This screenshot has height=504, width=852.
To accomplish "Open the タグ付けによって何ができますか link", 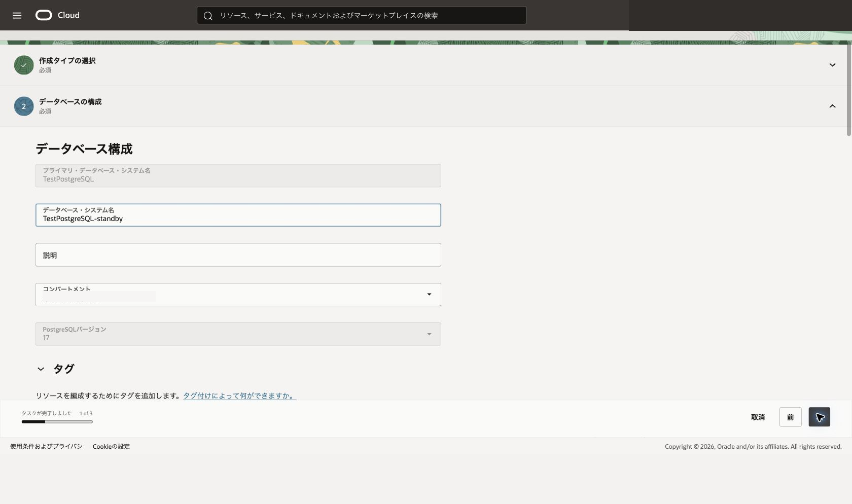I will pyautogui.click(x=239, y=395).
